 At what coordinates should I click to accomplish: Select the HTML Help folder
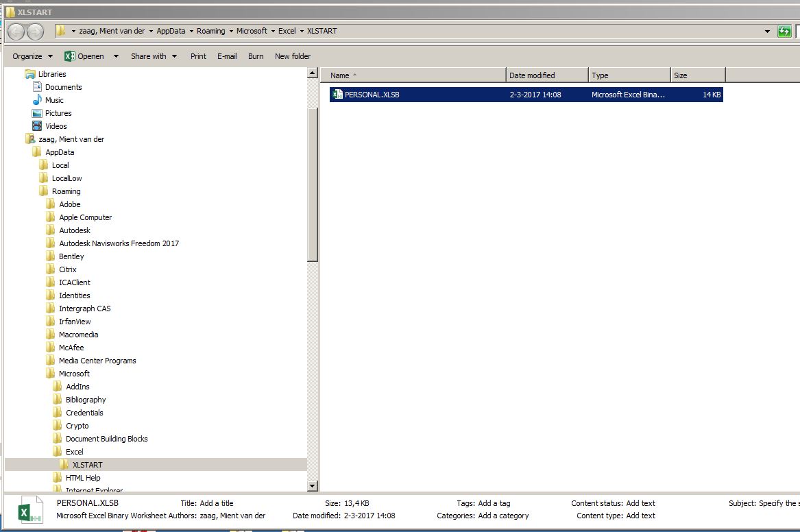point(83,478)
